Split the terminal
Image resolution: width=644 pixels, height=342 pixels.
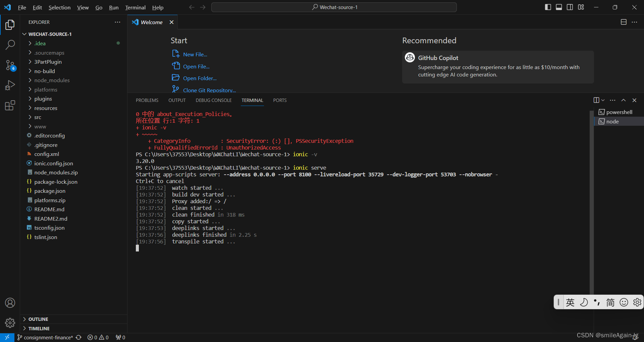pos(596,100)
